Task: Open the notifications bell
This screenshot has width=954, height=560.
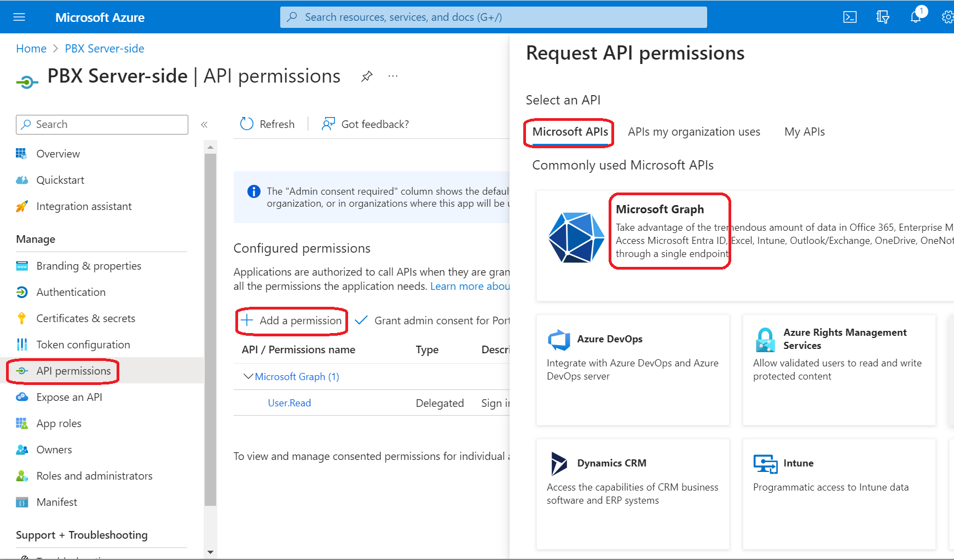Action: click(x=916, y=17)
